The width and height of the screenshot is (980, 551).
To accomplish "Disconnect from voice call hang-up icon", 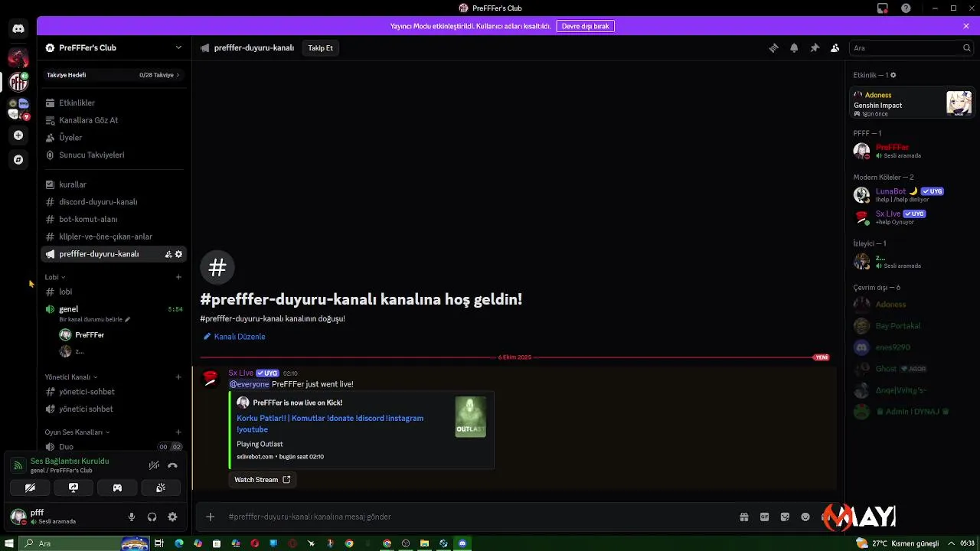I will (x=172, y=465).
